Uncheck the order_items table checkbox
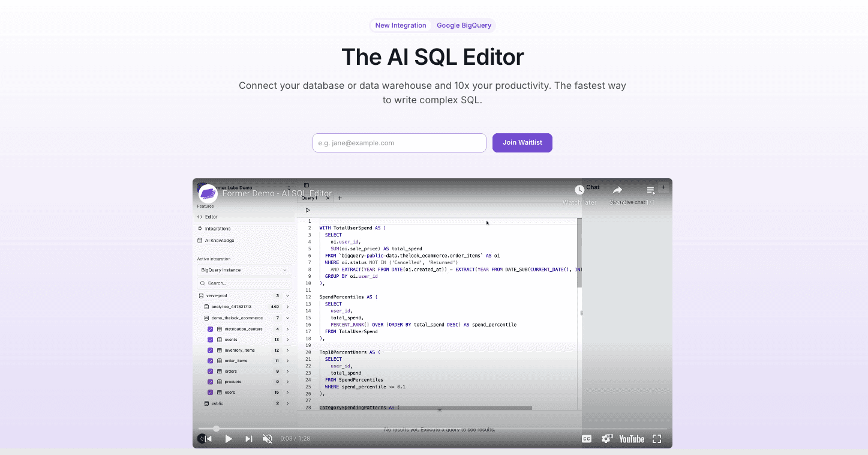 tap(211, 361)
